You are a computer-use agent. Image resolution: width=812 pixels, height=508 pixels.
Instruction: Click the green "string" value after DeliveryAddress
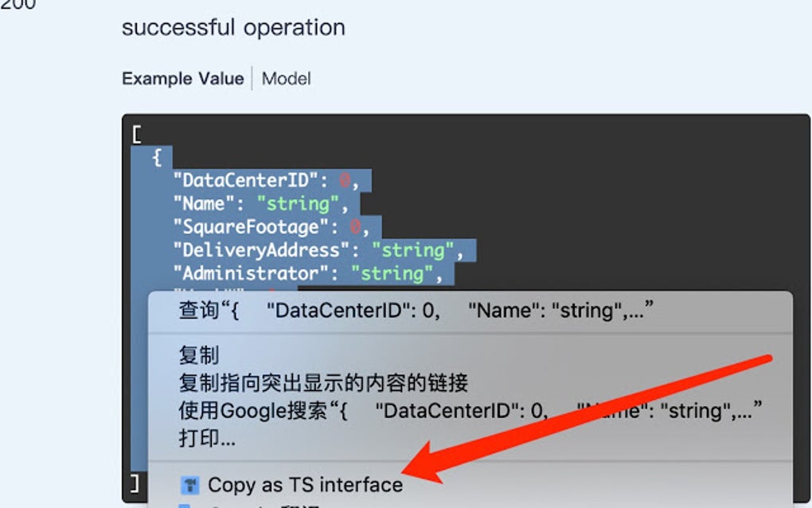click(x=412, y=250)
